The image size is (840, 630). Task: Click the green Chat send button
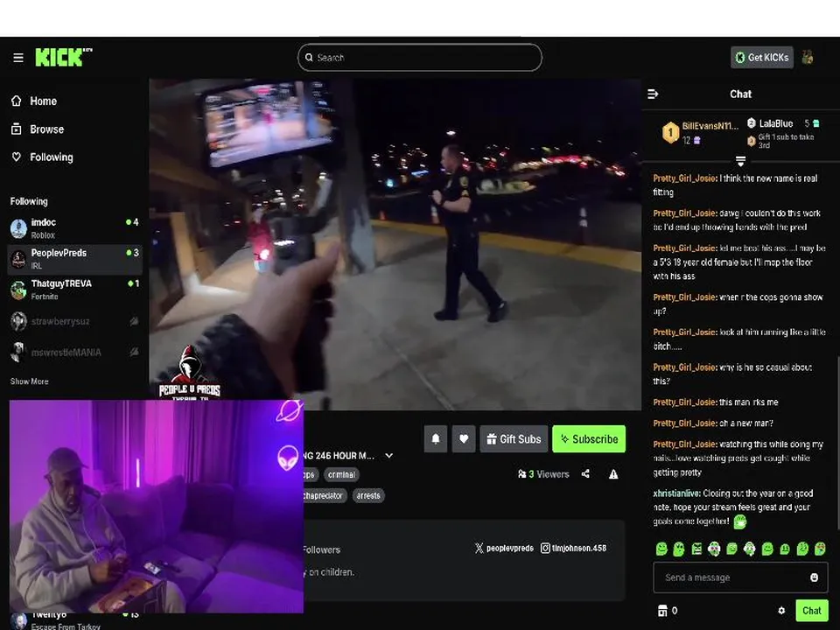point(812,610)
